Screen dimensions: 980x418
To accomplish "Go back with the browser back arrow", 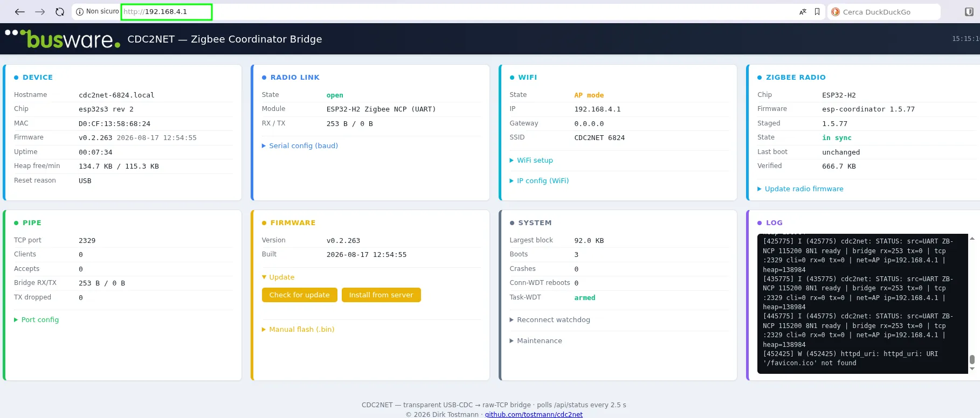I will 20,12.
